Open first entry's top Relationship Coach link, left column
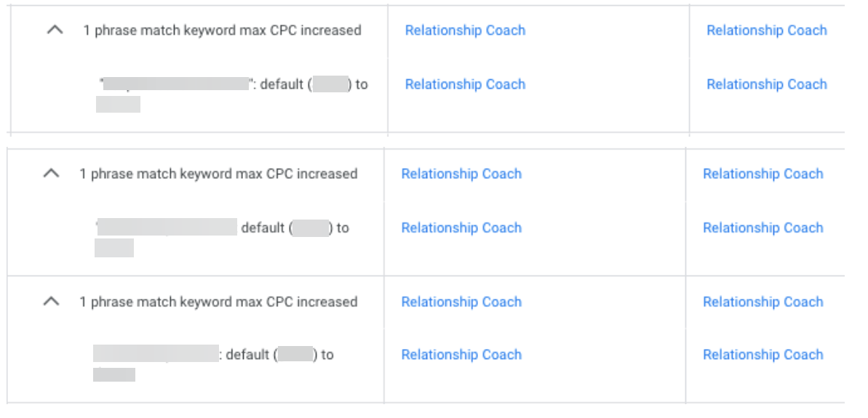 [465, 31]
